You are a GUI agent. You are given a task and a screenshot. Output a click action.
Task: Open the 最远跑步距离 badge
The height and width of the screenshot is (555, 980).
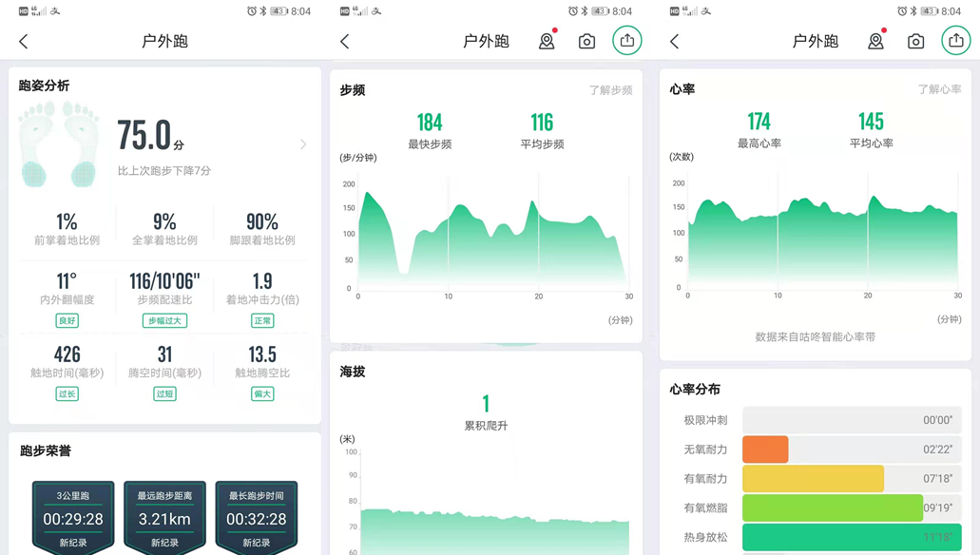point(164,518)
